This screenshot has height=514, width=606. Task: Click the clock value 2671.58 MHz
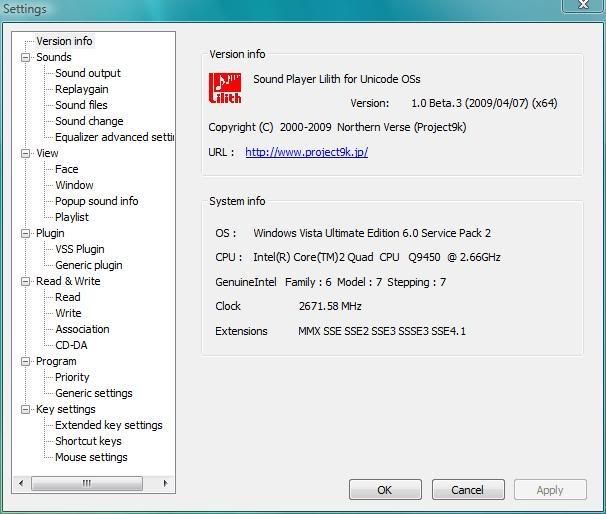330,306
